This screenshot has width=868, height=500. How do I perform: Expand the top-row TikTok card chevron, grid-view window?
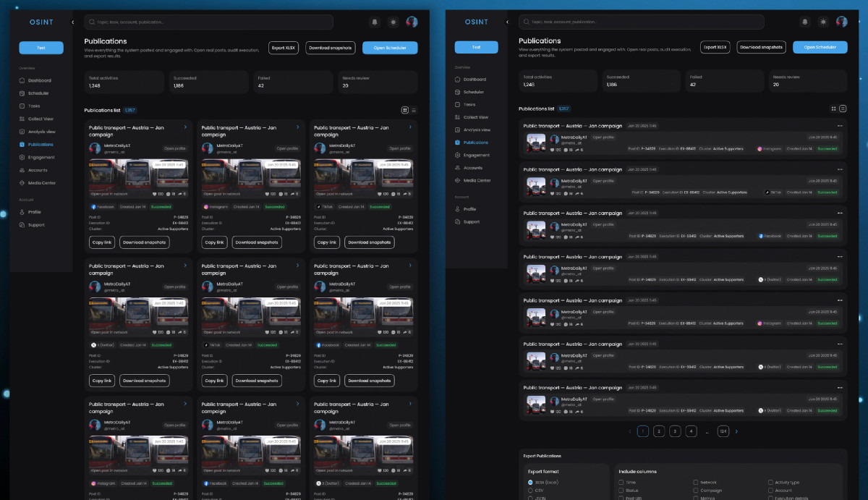(412, 127)
